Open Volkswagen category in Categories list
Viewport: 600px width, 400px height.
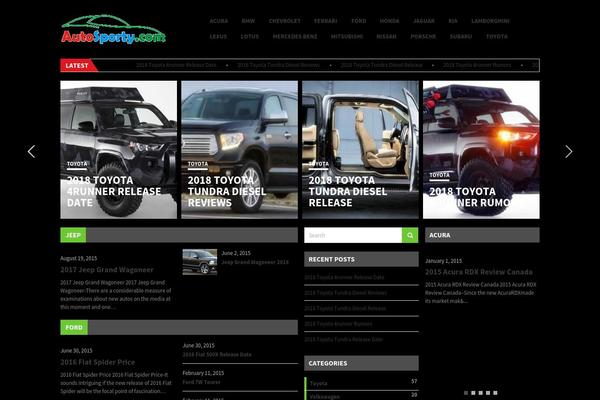pyautogui.click(x=324, y=397)
